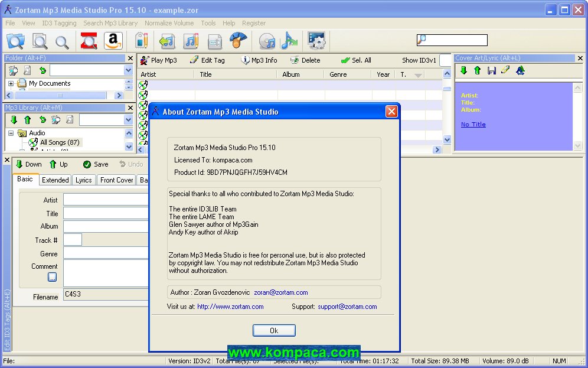Click the Folder panel horizontal scrollbar thumb
Image resolution: width=588 pixels, height=368 pixels.
60,95
